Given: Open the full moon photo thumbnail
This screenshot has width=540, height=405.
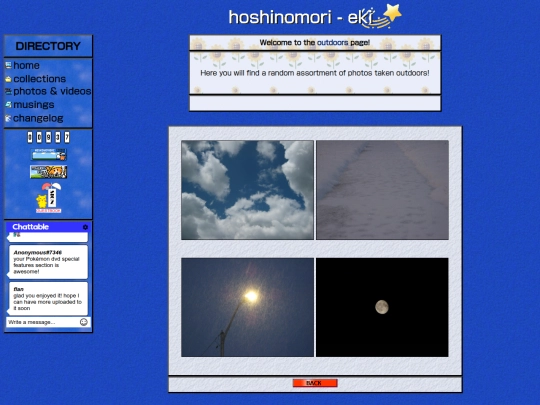Looking at the screenshot, I should (382, 307).
